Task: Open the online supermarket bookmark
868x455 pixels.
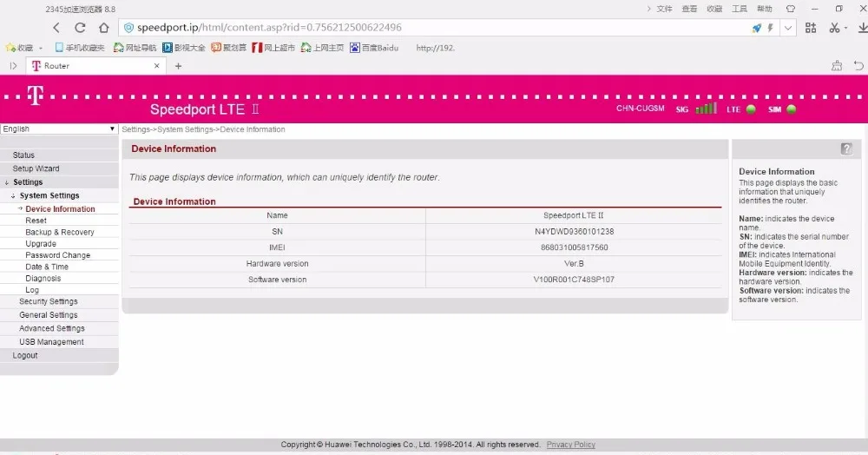Action: tap(273, 48)
